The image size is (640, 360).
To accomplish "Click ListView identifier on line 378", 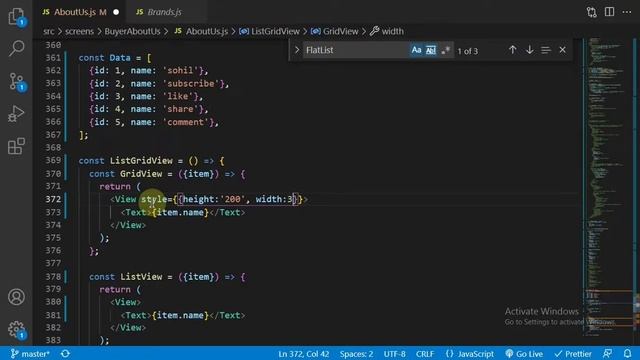I will pos(141,277).
